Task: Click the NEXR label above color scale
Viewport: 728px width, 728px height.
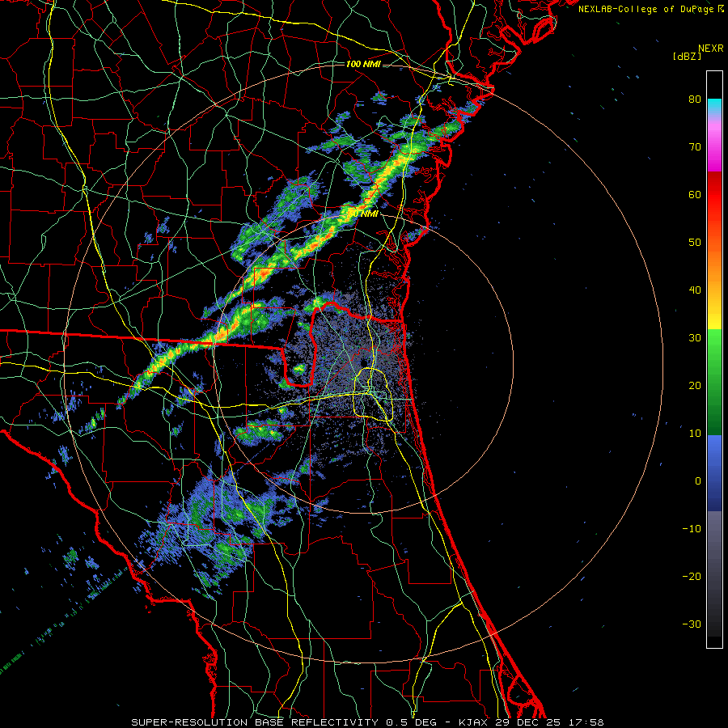Action: tap(710, 49)
